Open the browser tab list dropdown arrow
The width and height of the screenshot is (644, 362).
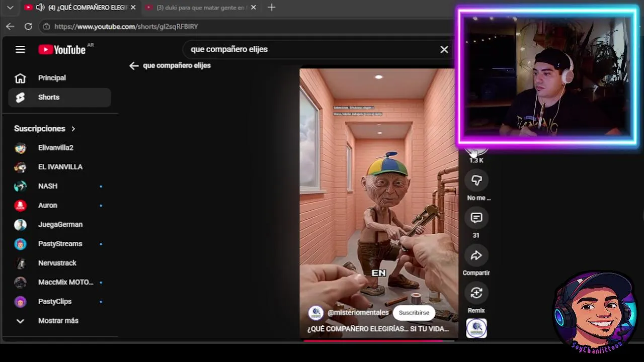click(x=10, y=8)
